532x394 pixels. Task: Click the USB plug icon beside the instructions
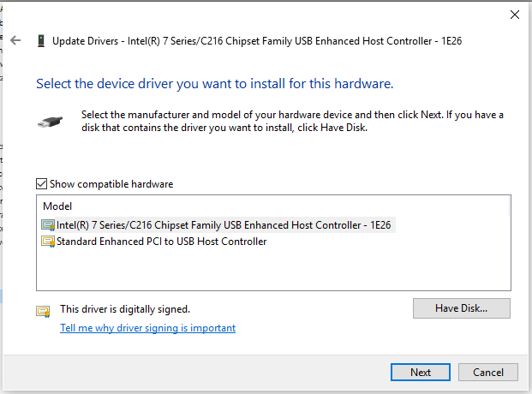pyautogui.click(x=50, y=122)
